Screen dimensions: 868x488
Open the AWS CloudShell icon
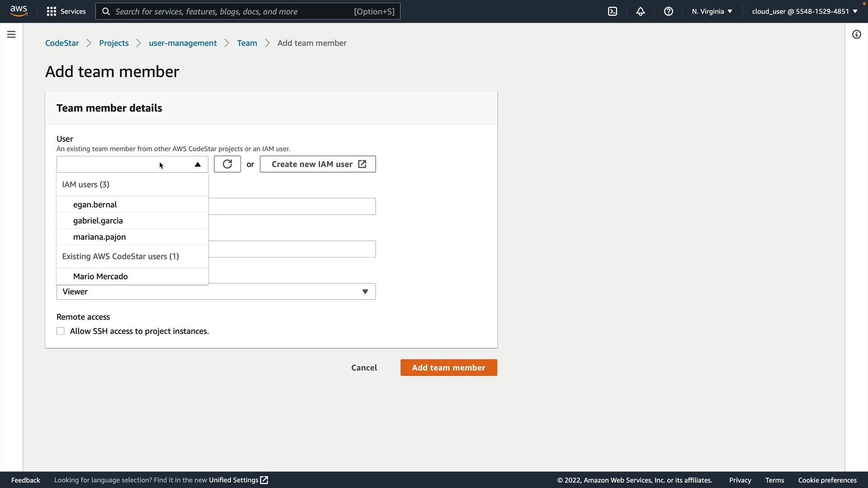[612, 11]
